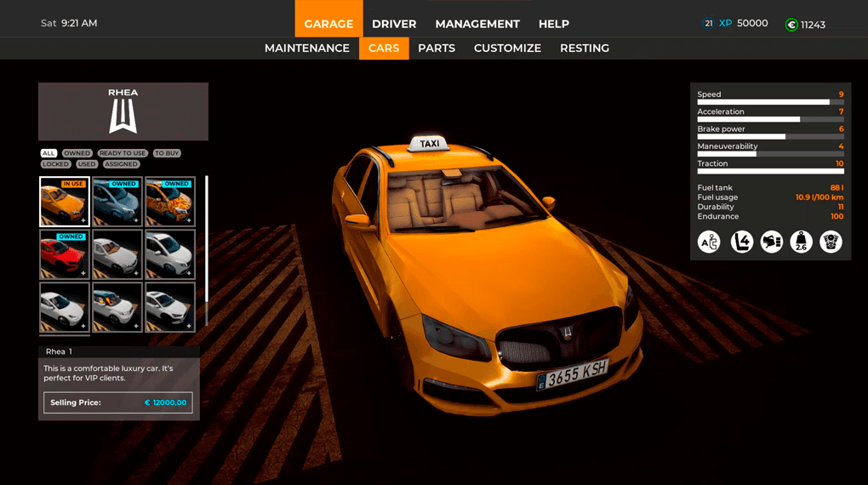Open the Resting sub-tab
The width and height of the screenshot is (868, 485).
point(585,48)
